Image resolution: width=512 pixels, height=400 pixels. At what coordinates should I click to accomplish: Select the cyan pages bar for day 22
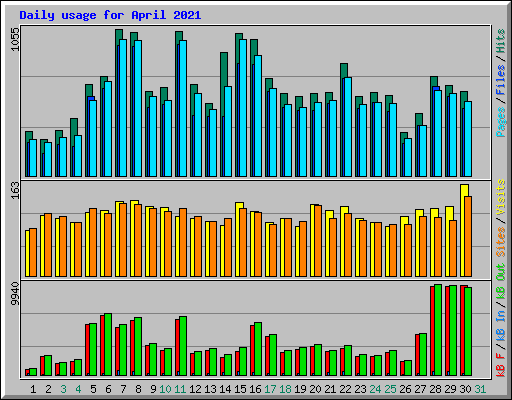point(348,127)
